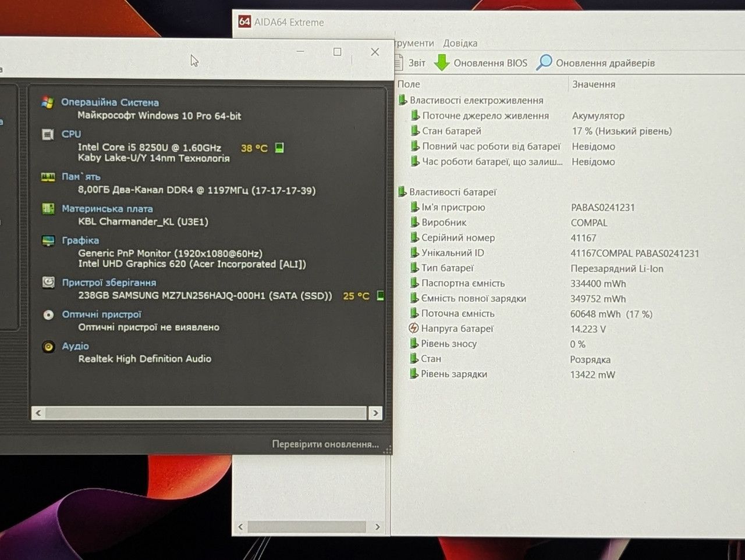Select the 334400 mWh design capacity value
The width and height of the screenshot is (745, 560).
point(598,284)
